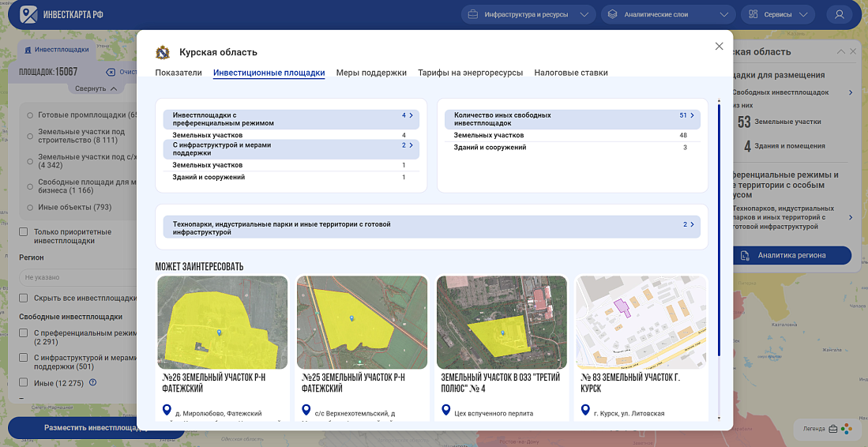Click location pin for г. Курск, ул. Литовская
Image resolution: width=868 pixels, height=447 pixels.
[585, 410]
